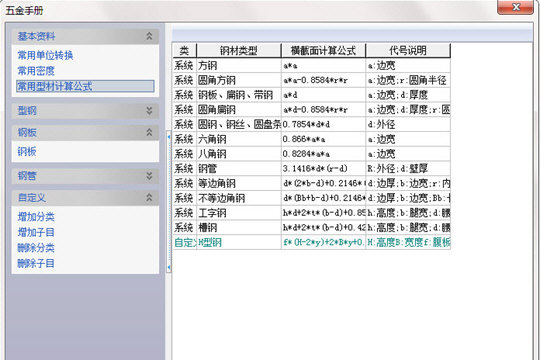Screen dimensions: 540x360
Task: Sort by 类 column header
Action: pos(184,51)
